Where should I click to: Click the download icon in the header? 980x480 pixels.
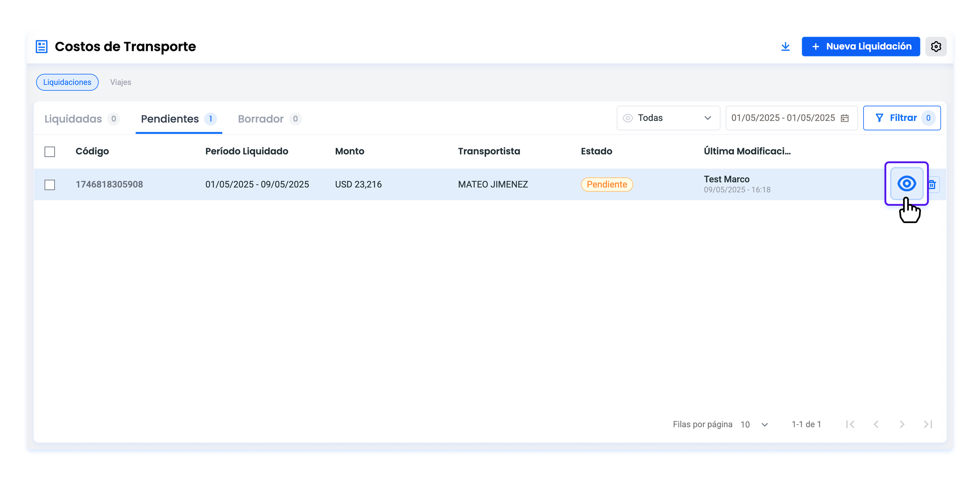click(785, 46)
